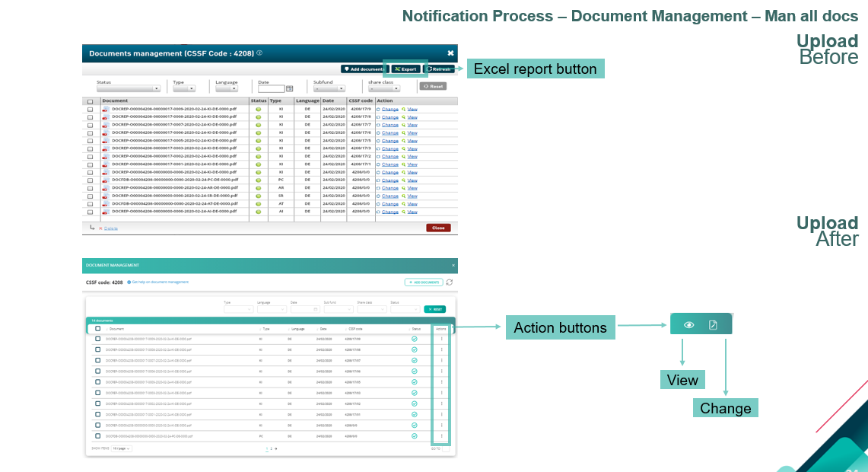
Task: Click the PDF icon of old-window row 4208/17/7
Action: pyautogui.click(x=105, y=125)
